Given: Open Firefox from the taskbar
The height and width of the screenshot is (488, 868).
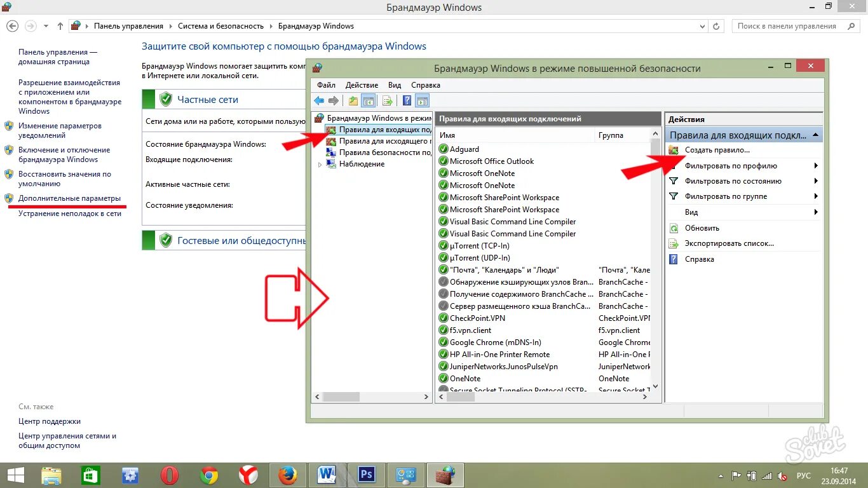Looking at the screenshot, I should 288,475.
